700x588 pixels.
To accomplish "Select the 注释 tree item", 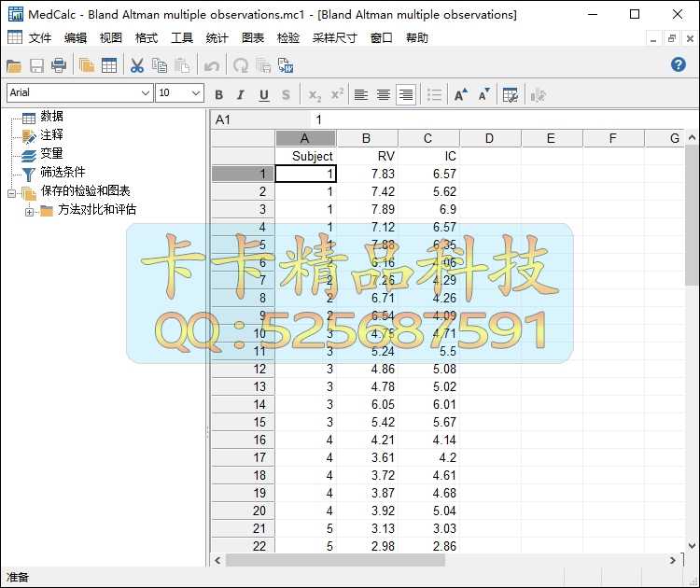I will (51, 134).
